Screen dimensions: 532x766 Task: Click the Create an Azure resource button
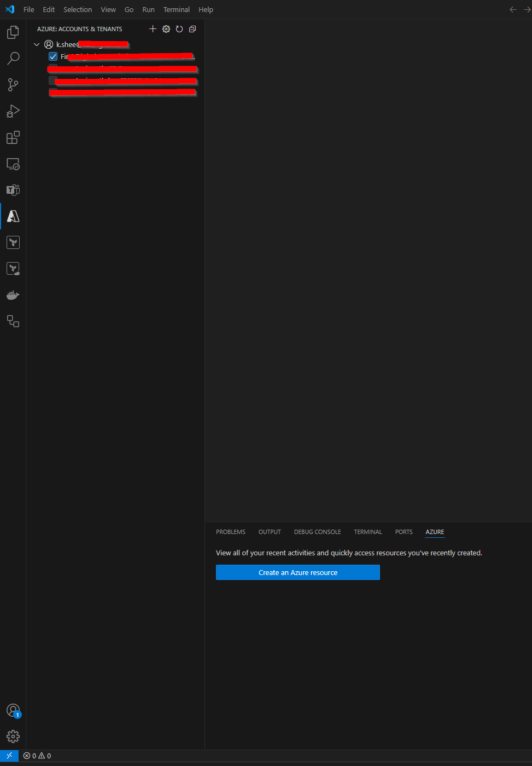[297, 572]
